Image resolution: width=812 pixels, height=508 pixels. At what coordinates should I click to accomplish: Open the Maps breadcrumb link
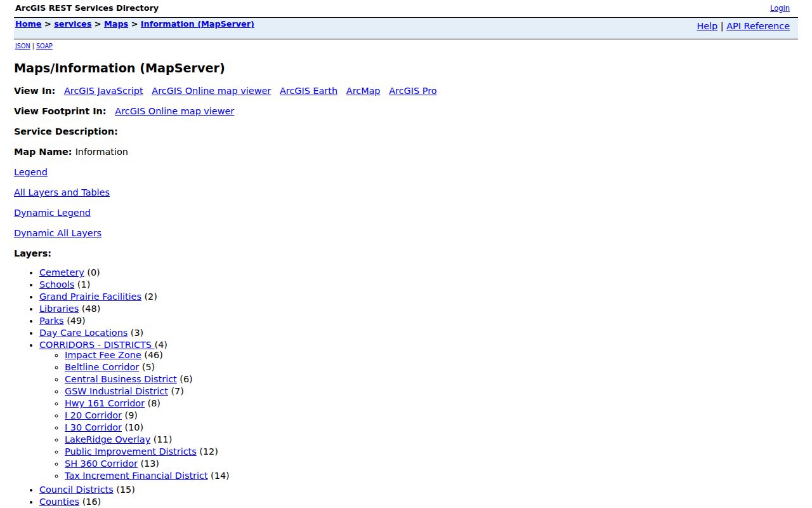tap(116, 24)
